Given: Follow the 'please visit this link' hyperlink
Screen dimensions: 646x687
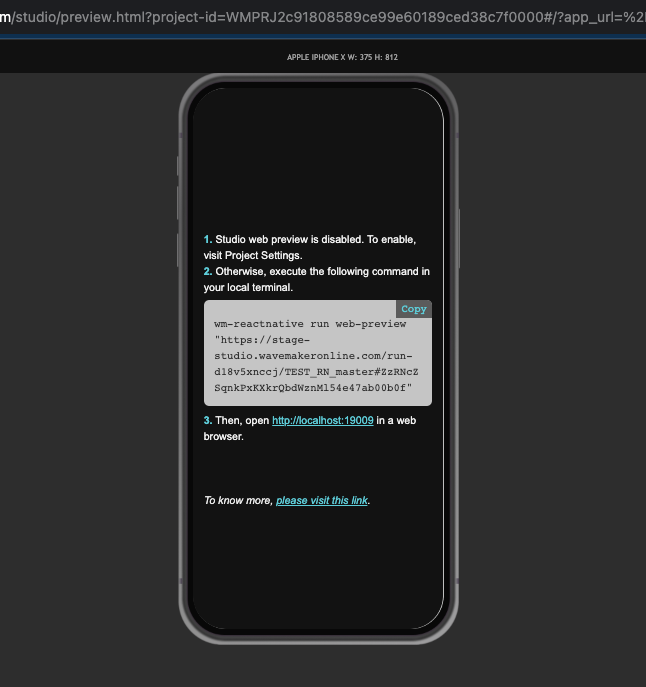Looking at the screenshot, I should [322, 500].
